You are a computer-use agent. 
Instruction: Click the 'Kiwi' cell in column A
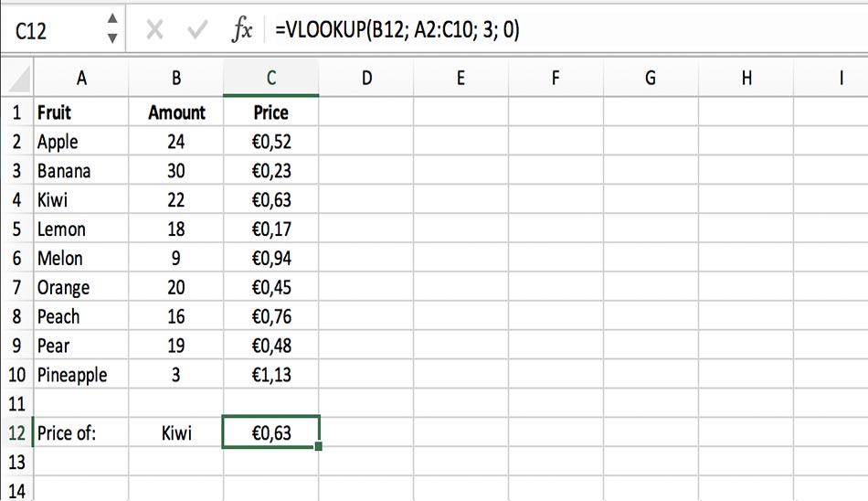[x=81, y=200]
